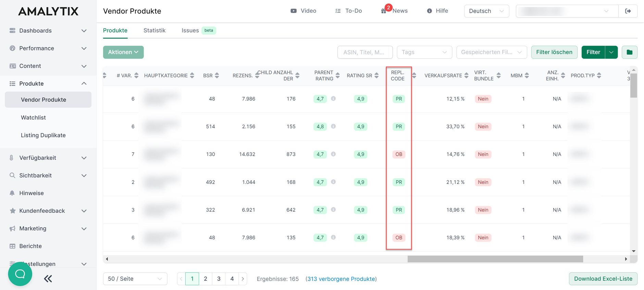
Task: Click info icon beside BSR 130 rating
Action: tap(333, 154)
